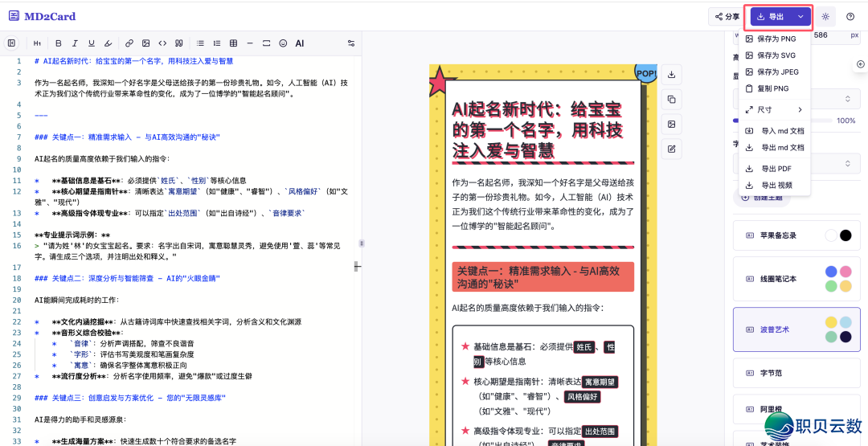Image resolution: width=868 pixels, height=446 pixels.
Task: Click the 100% scale slider track
Action: coord(782,121)
